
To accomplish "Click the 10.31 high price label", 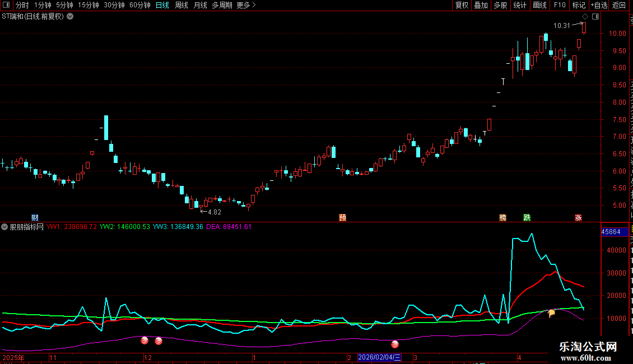I will click(561, 26).
